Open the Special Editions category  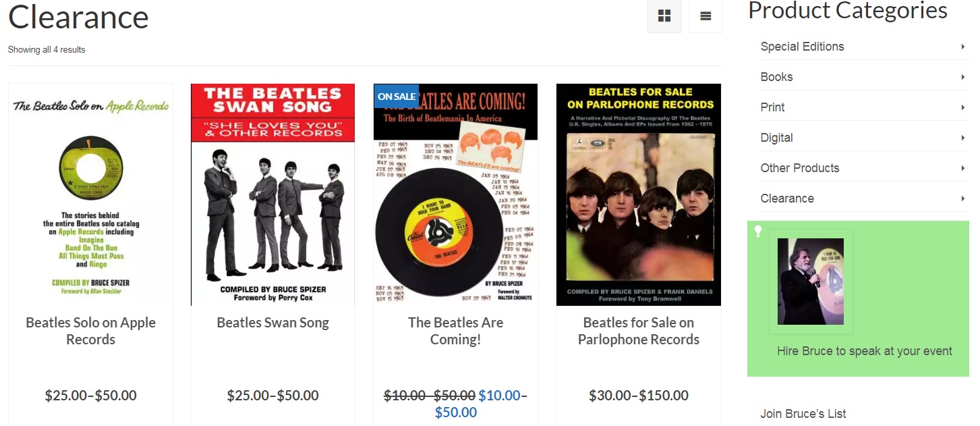[802, 47]
